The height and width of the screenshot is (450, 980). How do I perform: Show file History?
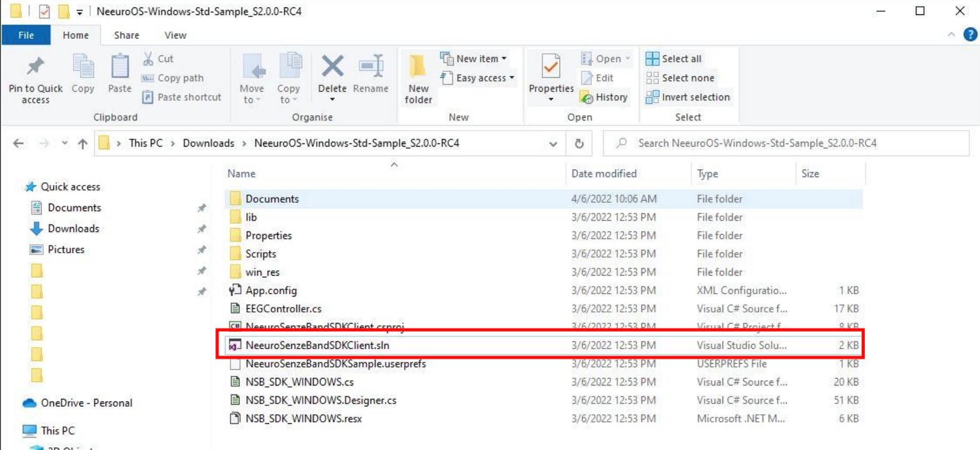[604, 97]
